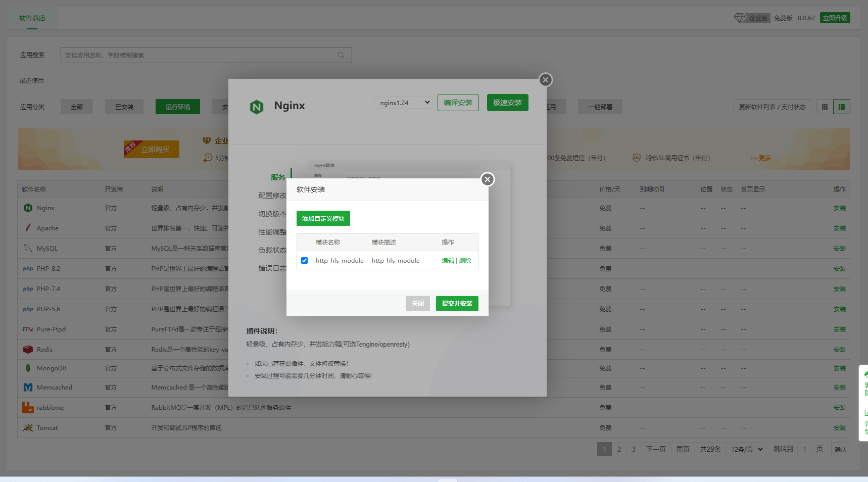Image resolution: width=868 pixels, height=482 pixels.
Task: Click rabbitmq orange icon
Action: (28, 407)
